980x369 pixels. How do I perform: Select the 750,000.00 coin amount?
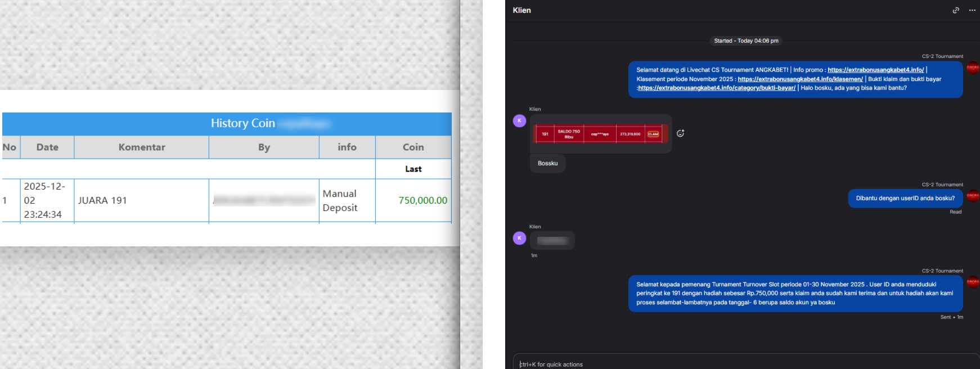422,200
